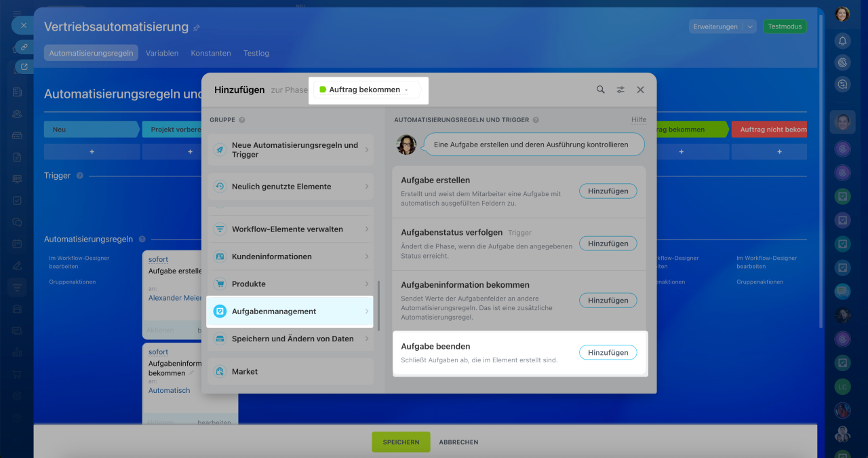Click the Alexander Meier link
The height and width of the screenshot is (458, 868).
175,298
